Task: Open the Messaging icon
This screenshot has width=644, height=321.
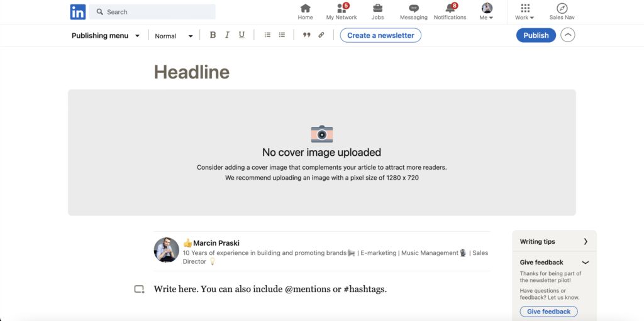Action: (413, 9)
